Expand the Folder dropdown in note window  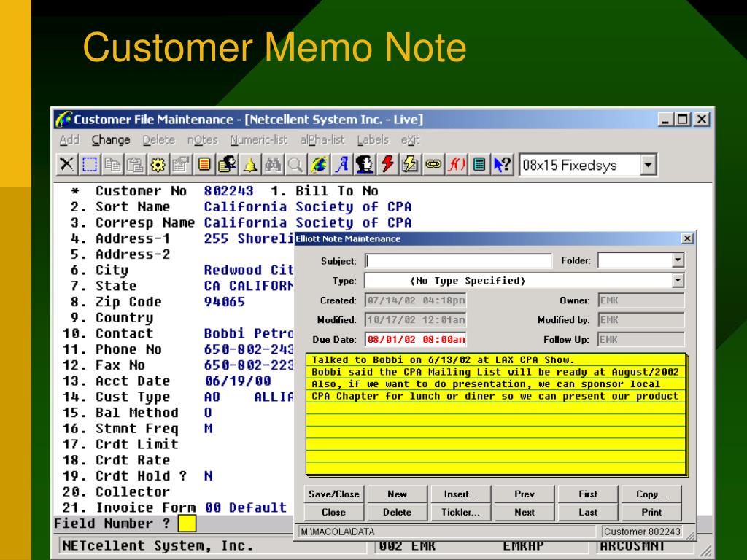pyautogui.click(x=678, y=260)
